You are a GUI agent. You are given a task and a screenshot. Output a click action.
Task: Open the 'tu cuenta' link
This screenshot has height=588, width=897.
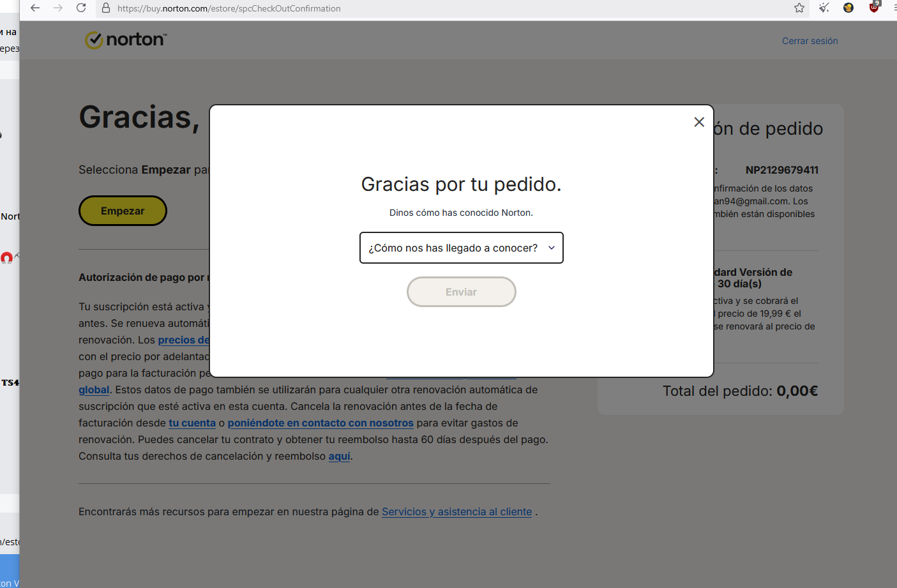tap(192, 423)
